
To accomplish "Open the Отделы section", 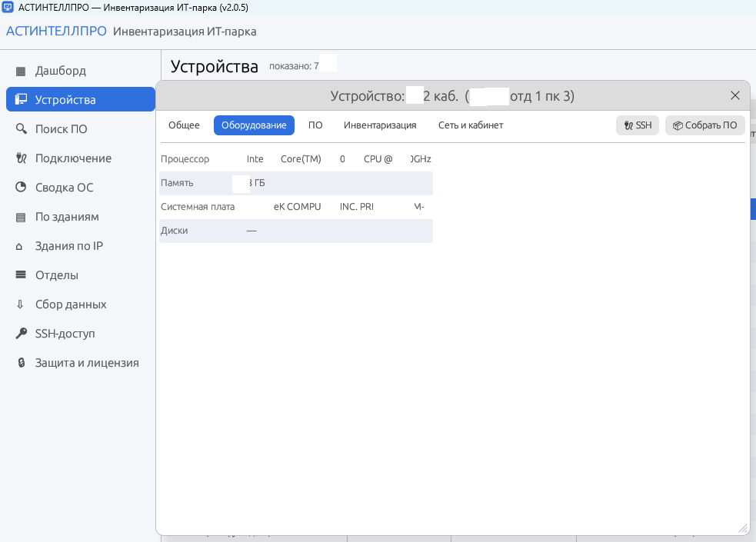I will click(x=81, y=274).
